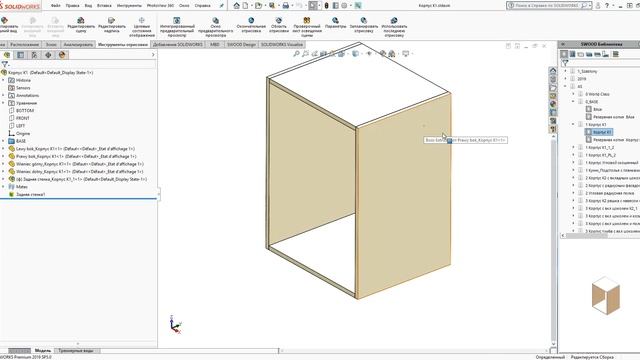Click the Интегрированный предварительный просмотр tool

pos(177,28)
